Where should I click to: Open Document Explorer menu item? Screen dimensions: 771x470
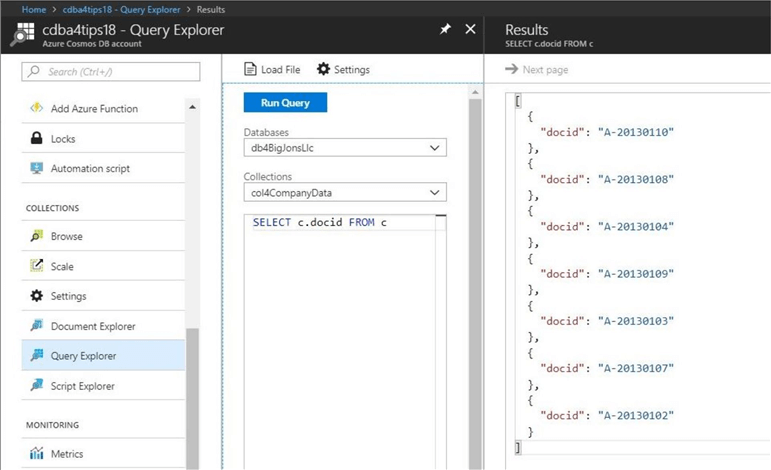click(103, 325)
